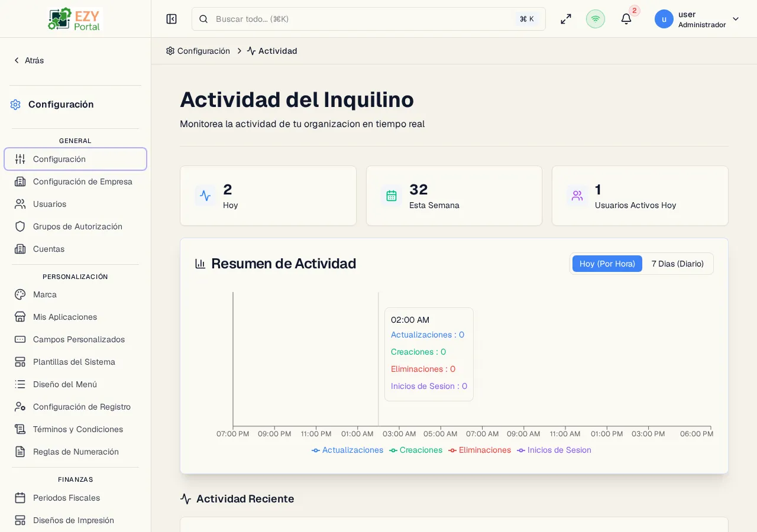Click the list icon for Diseño del Menú
This screenshot has height=532, width=757.
pos(20,384)
